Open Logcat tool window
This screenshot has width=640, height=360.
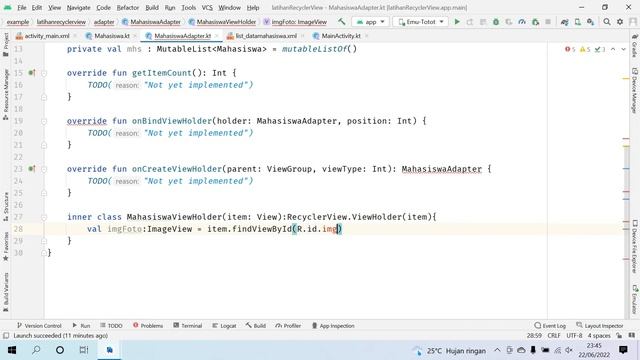[224, 326]
